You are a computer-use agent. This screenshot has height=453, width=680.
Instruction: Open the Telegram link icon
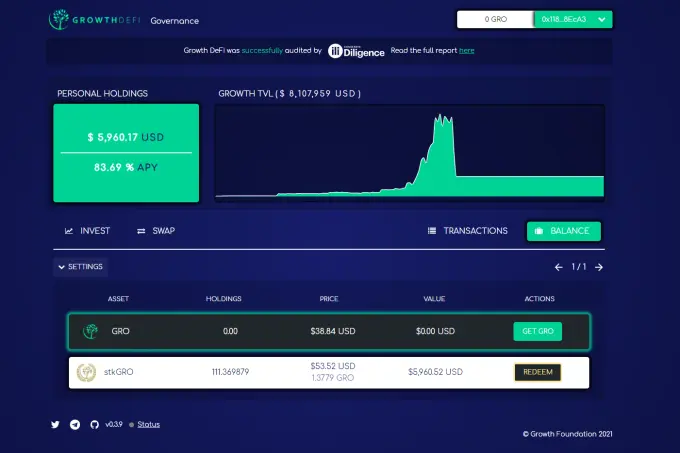pos(75,424)
